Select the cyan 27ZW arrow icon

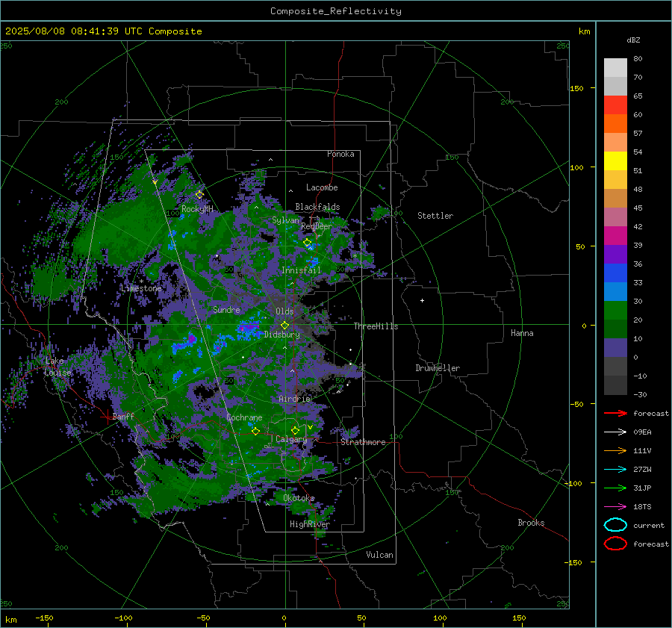tap(615, 469)
